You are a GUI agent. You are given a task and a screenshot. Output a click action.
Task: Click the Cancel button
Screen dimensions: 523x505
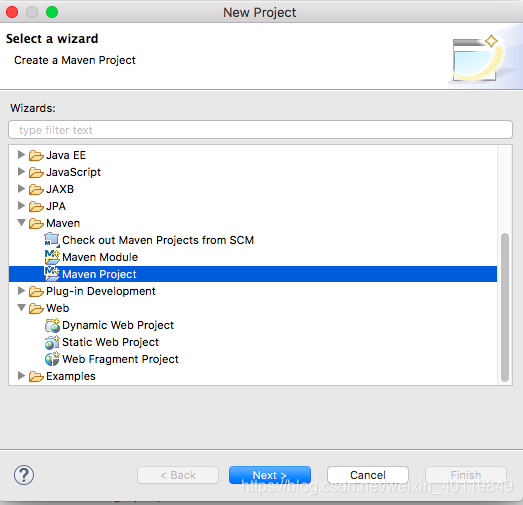click(x=368, y=475)
